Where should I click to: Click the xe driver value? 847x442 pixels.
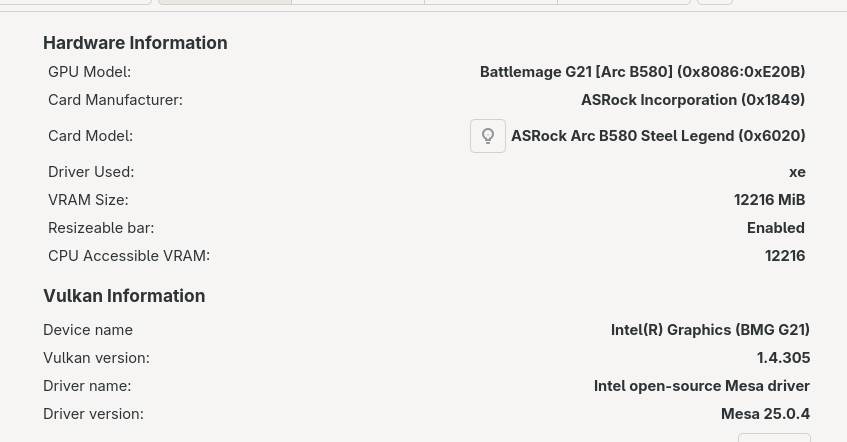pos(797,172)
